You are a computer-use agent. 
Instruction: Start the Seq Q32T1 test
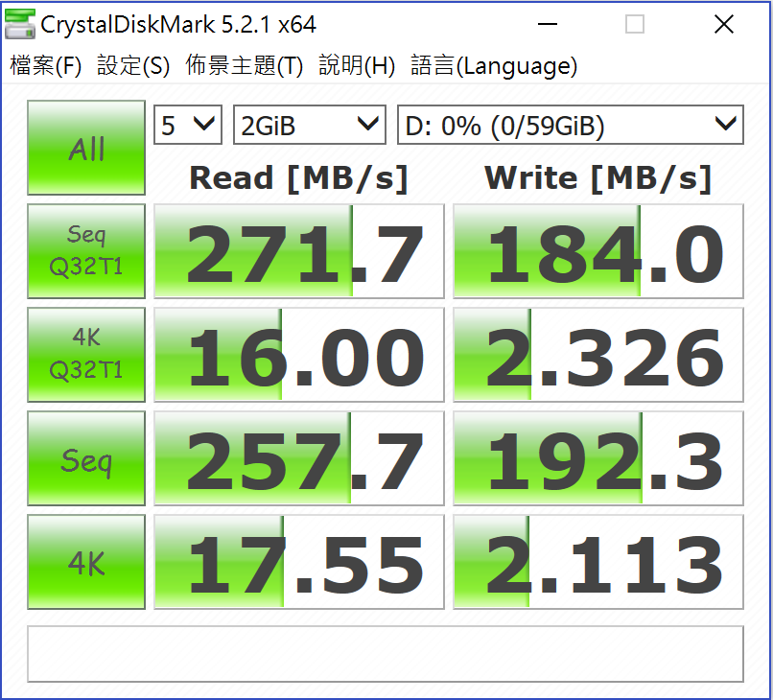tap(86, 251)
